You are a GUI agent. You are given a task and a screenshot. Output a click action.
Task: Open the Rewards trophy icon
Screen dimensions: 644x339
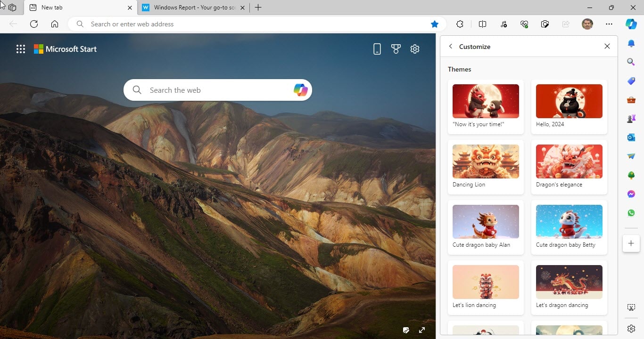point(396,49)
